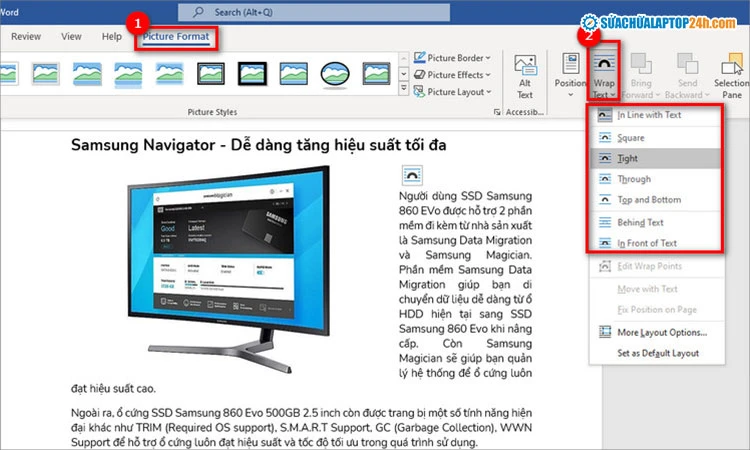The height and width of the screenshot is (450, 750).
Task: Choose In Front of Text option
Action: (655, 243)
